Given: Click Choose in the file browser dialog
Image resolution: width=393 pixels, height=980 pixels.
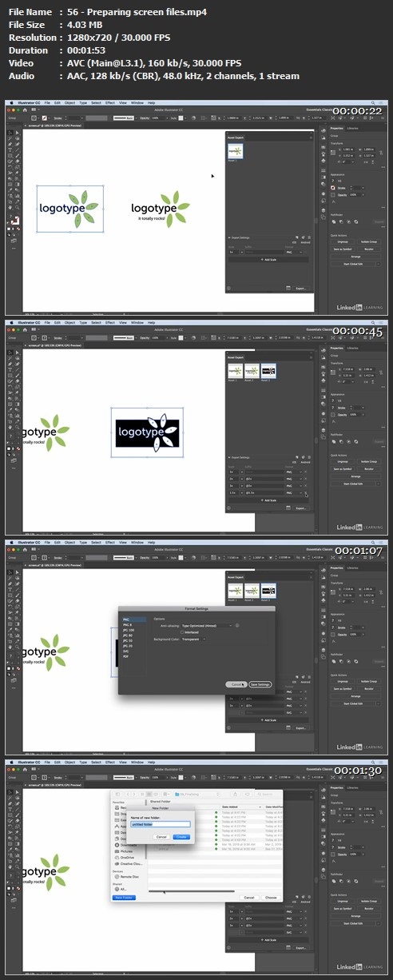Looking at the screenshot, I should click(x=272, y=898).
